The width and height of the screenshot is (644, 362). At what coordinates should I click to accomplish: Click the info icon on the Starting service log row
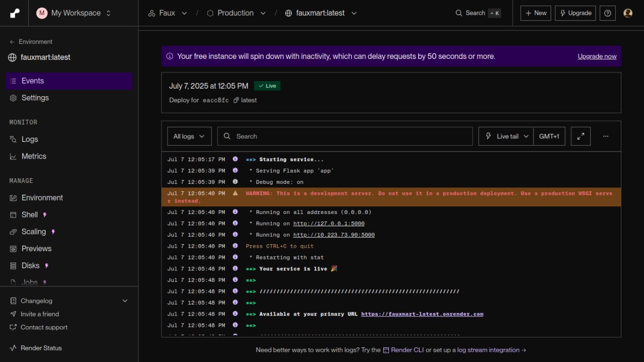pos(235,160)
